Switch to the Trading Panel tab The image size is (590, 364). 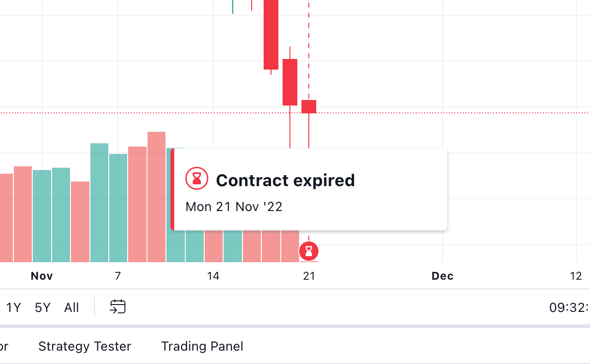coord(202,346)
